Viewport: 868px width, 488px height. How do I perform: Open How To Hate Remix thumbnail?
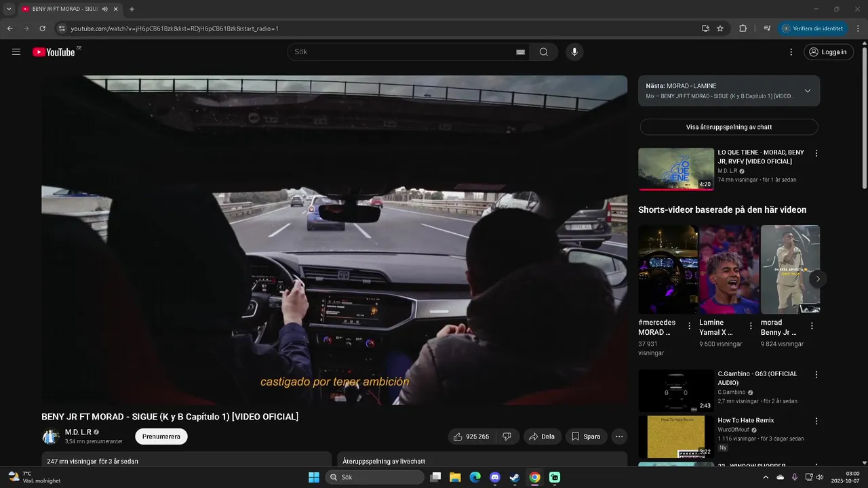(676, 437)
